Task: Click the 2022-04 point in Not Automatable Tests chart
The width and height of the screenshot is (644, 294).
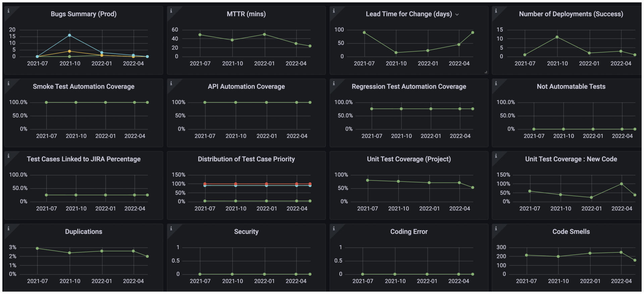Action: tap(622, 129)
